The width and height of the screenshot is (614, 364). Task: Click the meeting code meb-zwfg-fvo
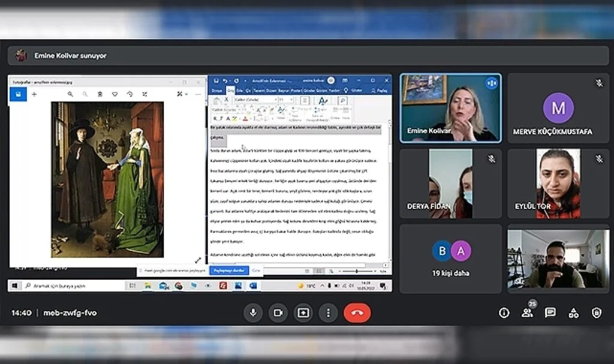[x=70, y=312]
